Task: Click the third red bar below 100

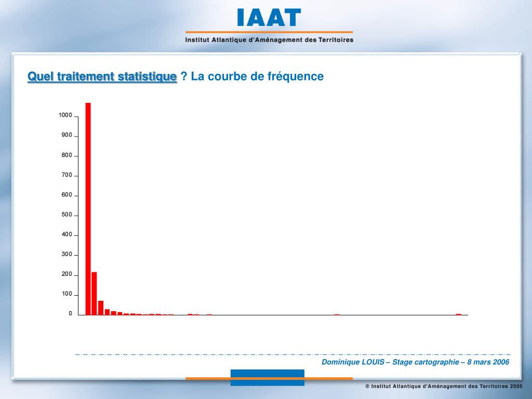Action: coord(101,308)
